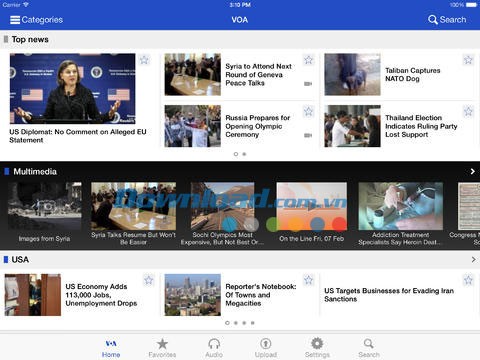Switch to the Home tab
Screen dimensions: 480x360
point(111,348)
